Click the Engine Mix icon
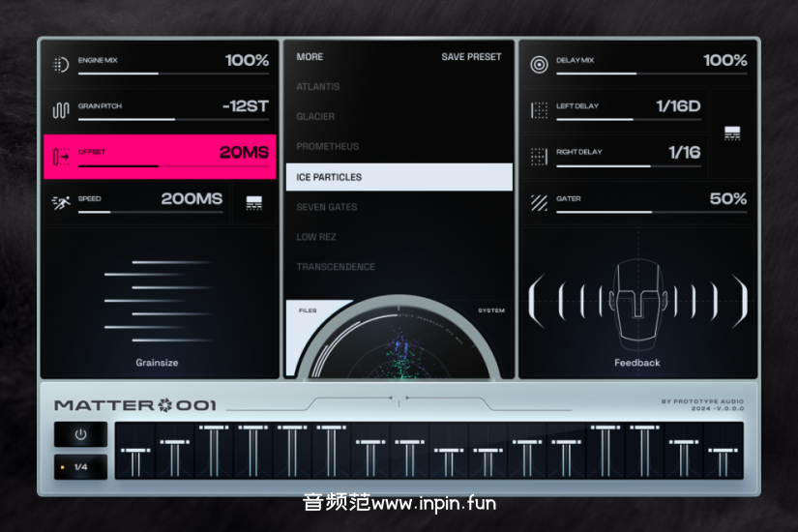 pyautogui.click(x=61, y=65)
